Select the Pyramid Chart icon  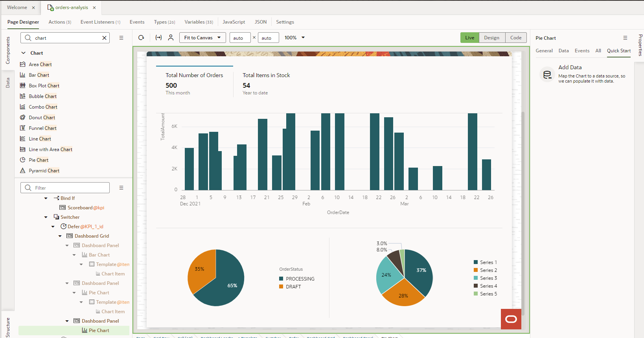point(23,170)
